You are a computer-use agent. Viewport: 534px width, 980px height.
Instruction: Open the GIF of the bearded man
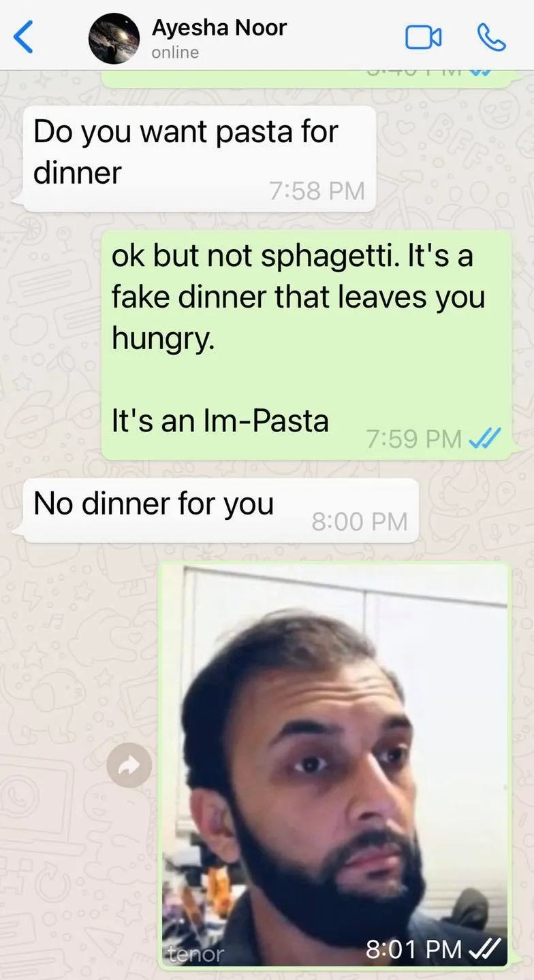click(334, 766)
